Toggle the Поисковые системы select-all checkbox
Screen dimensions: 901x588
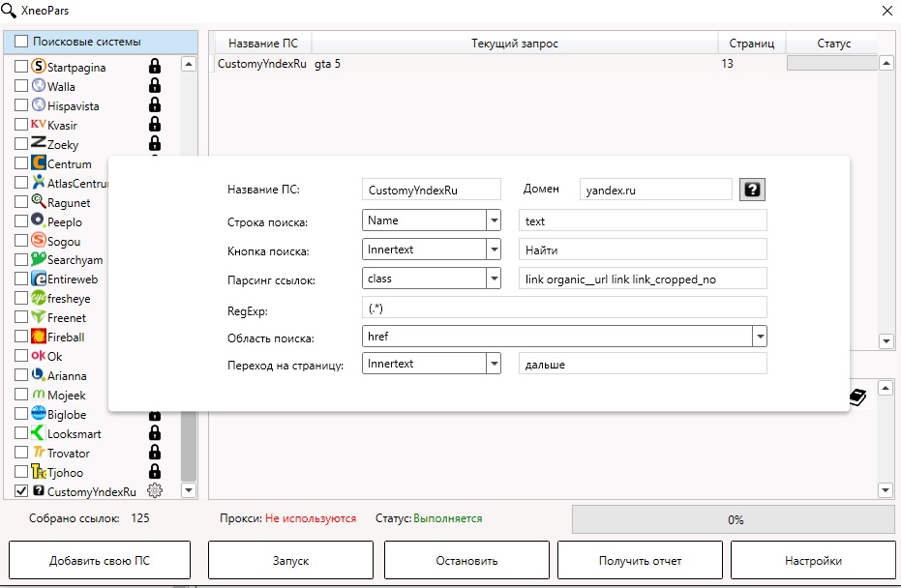click(x=21, y=42)
